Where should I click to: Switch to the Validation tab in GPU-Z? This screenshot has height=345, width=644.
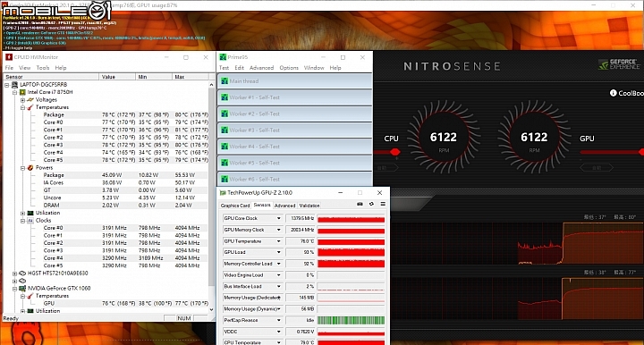click(309, 206)
